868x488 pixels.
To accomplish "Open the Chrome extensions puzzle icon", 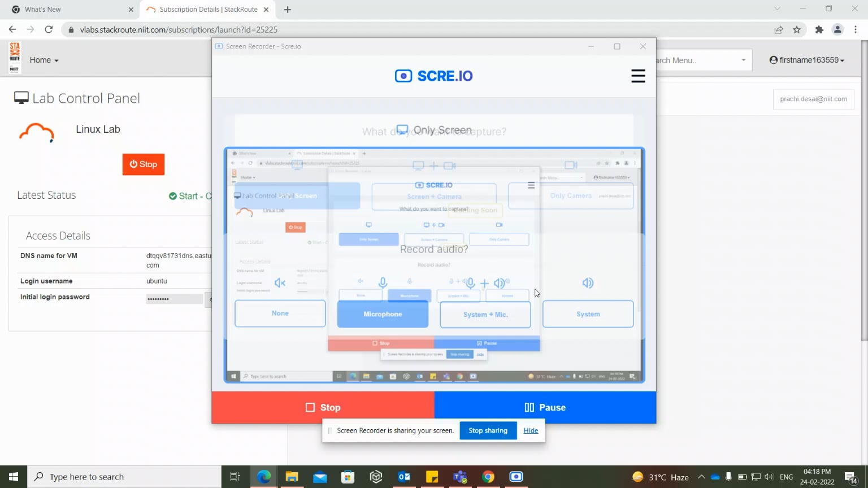I will 819,29.
